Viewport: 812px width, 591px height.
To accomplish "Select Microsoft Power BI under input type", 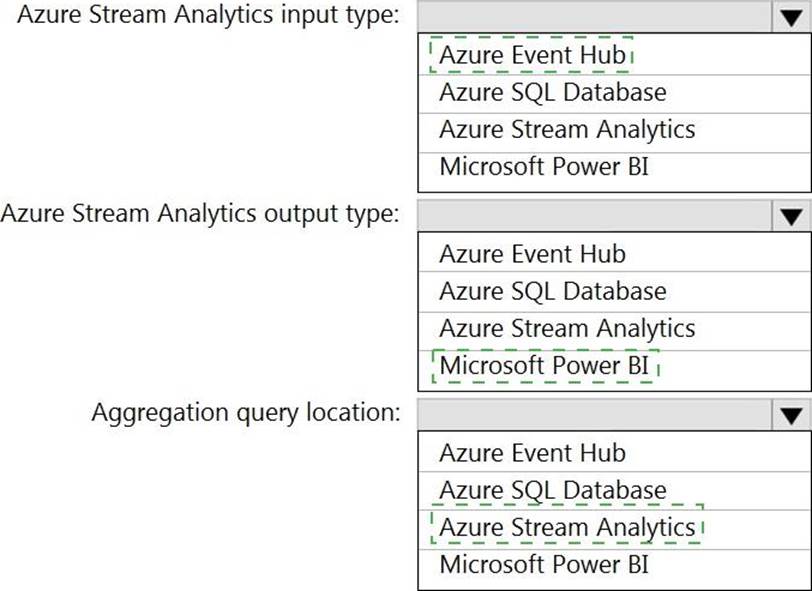I will [x=544, y=166].
